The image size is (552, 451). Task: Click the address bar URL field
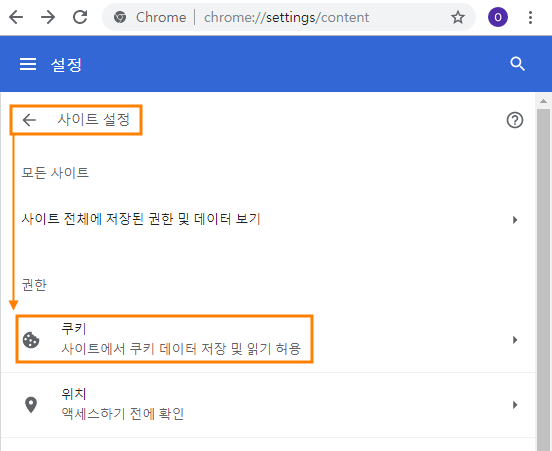point(286,17)
